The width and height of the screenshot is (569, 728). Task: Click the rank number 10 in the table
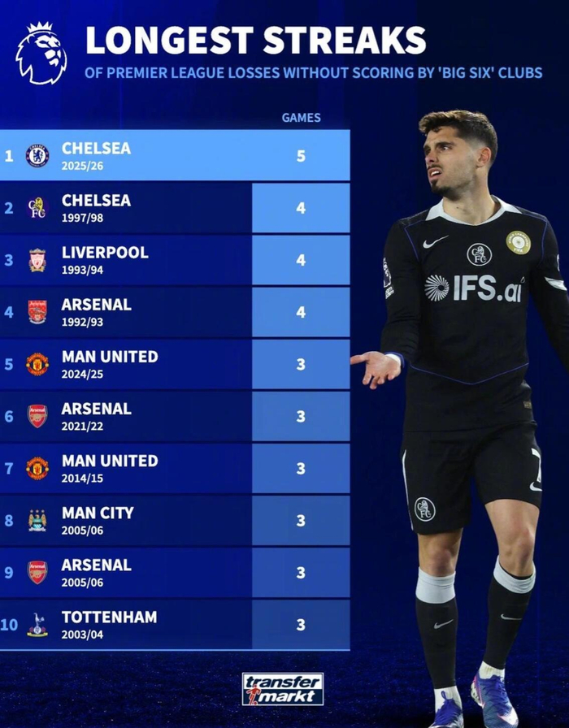9,624
